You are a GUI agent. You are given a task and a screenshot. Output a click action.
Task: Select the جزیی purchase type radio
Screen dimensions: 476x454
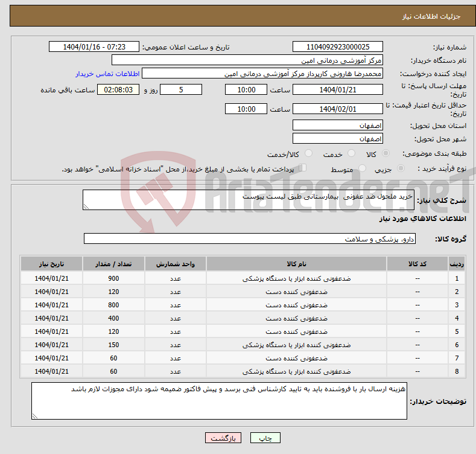click(401, 168)
